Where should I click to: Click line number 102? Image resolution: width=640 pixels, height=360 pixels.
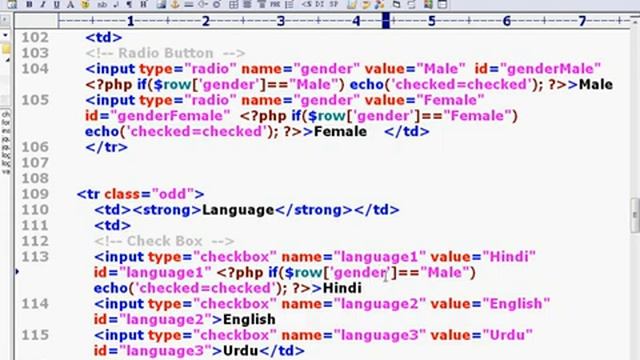click(35, 37)
